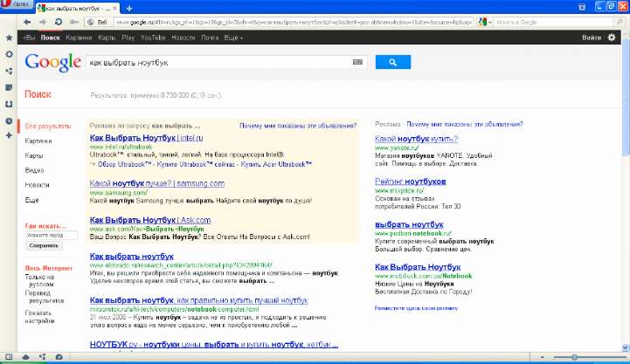630x364 pixels.
Task: Click the Opera Turbo icon in status bar
Action: (59, 357)
